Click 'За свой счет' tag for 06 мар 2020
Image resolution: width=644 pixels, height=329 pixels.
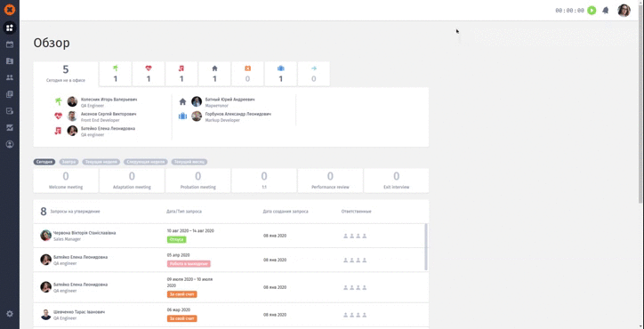tap(182, 318)
